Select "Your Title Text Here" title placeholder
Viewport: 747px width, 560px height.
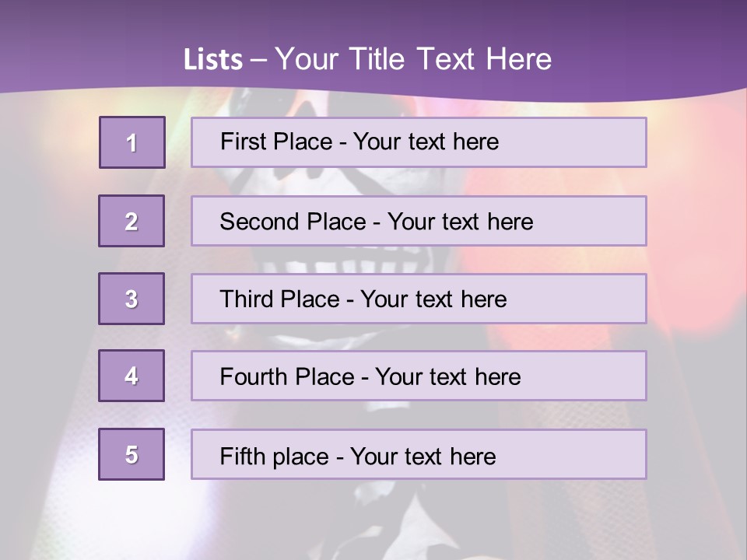413,60
